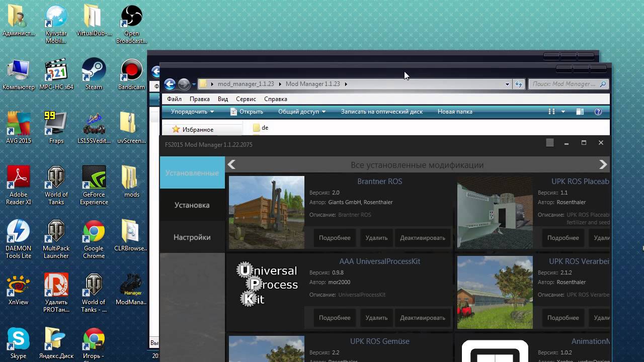Open the Правка menu
The width and height of the screenshot is (644, 362).
click(200, 99)
